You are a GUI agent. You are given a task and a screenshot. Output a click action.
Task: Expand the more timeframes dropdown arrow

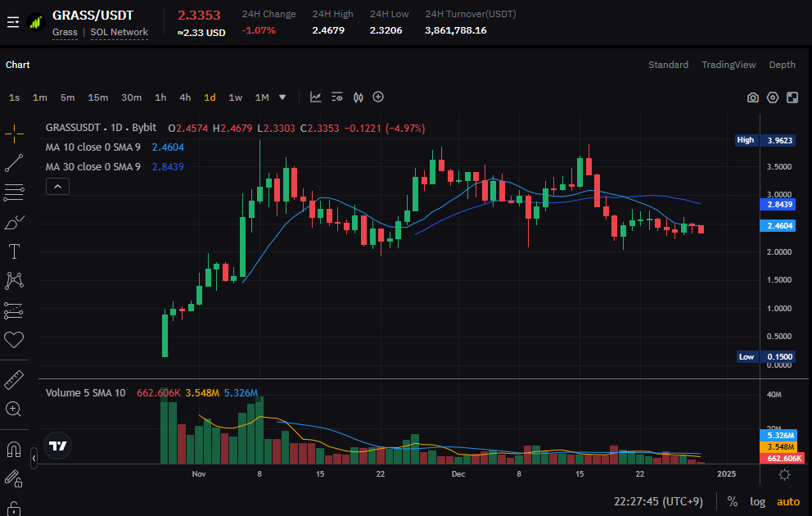282,97
